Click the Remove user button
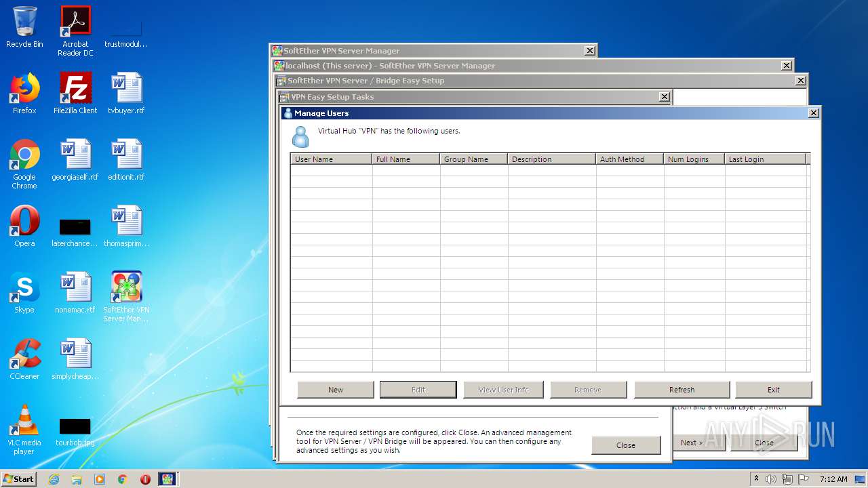The width and height of the screenshot is (868, 488). point(588,390)
